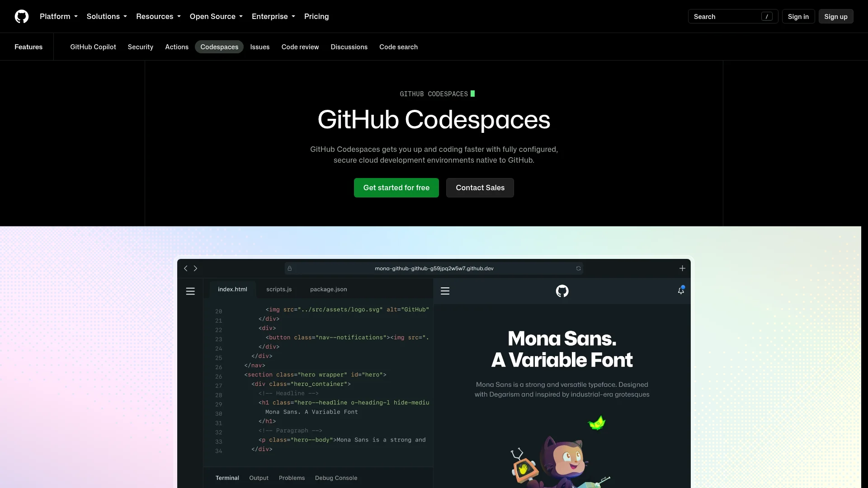Image resolution: width=868 pixels, height=488 pixels.
Task: Expand the Enterprise dropdown menu
Action: pyautogui.click(x=274, y=16)
